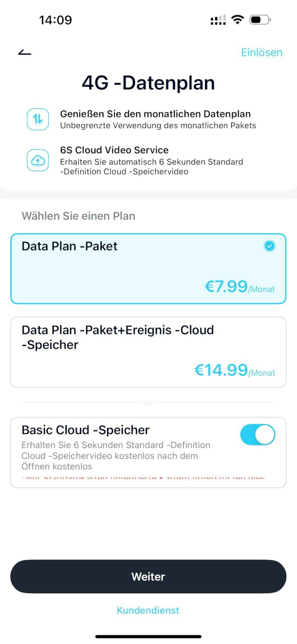
Task: Tap "Genießen Sie den monatlichen Datenplan" text
Action: point(155,114)
